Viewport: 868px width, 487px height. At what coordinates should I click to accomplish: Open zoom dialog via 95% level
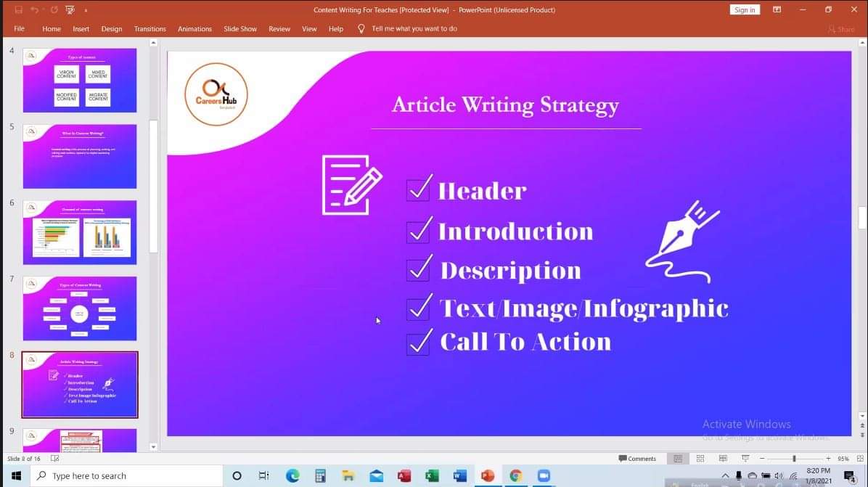(x=843, y=458)
